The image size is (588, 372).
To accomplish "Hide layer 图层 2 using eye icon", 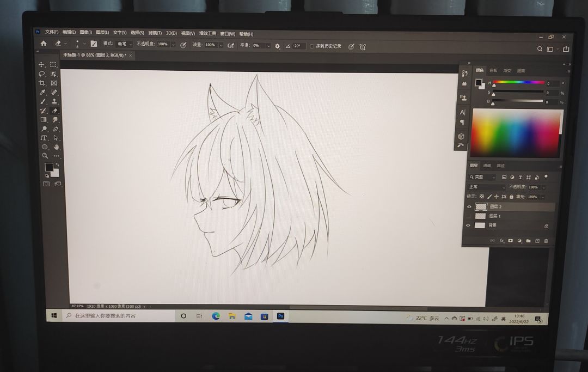I will (468, 206).
